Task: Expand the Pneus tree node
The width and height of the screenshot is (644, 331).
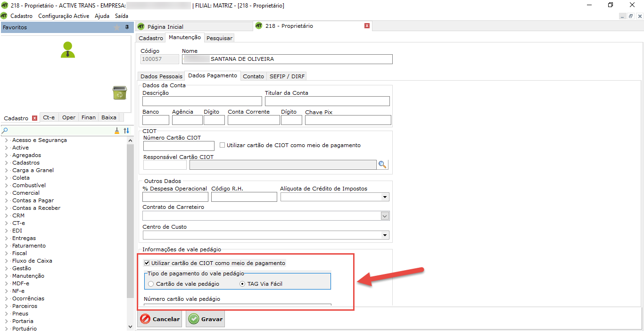Action: click(x=6, y=314)
